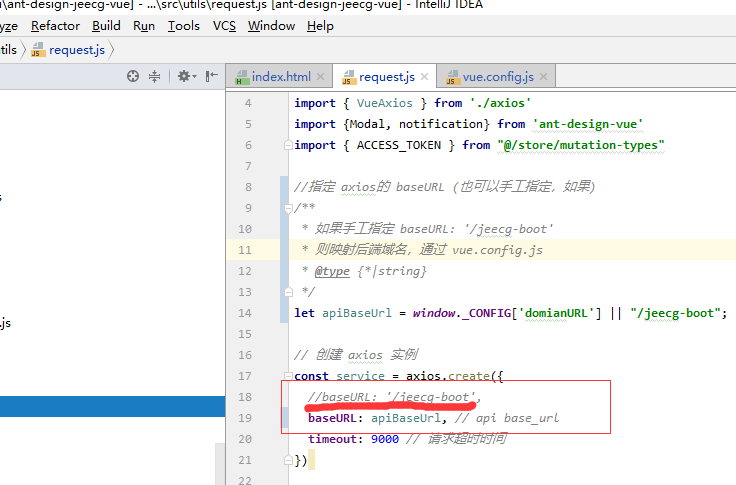Click the @type tag on line 12

(332, 271)
